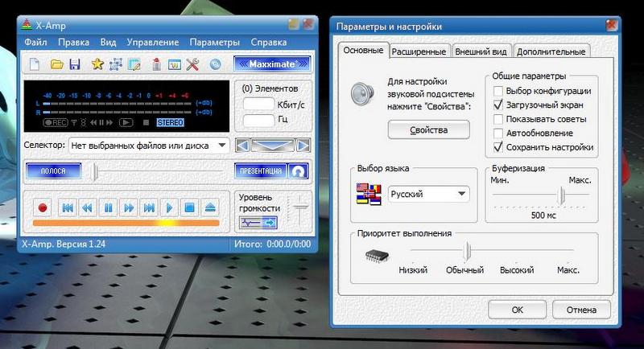Click the wide down-triangle button beside selector

[273, 146]
